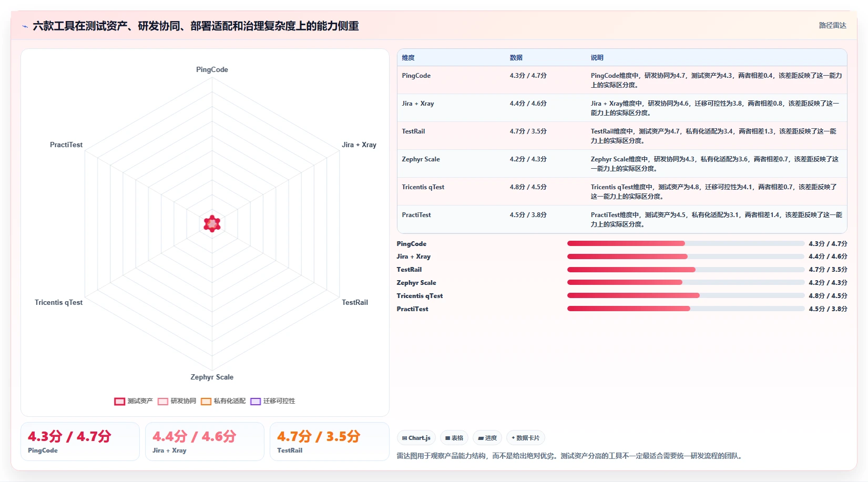Click the Tricentis qTest progress bar
The image size is (868, 482).
pyautogui.click(x=686, y=295)
